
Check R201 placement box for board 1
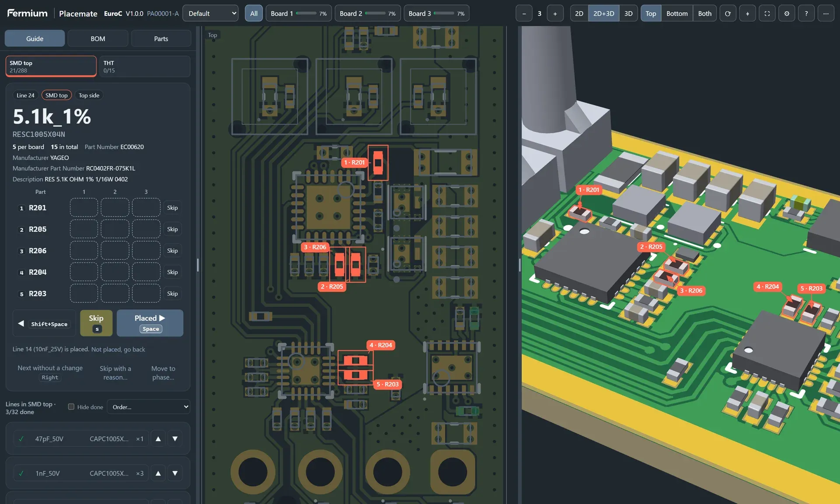click(84, 208)
